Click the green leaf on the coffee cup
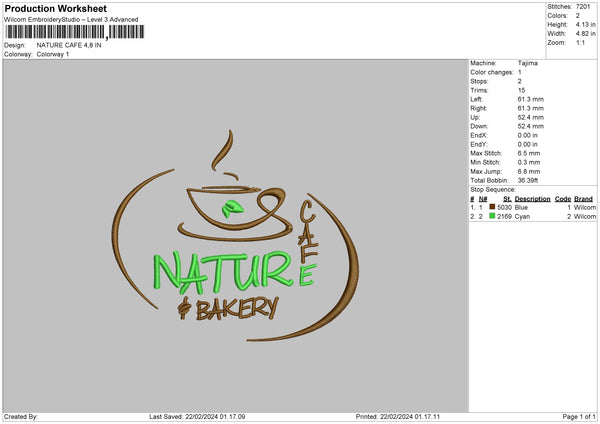600x424 pixels. click(232, 209)
